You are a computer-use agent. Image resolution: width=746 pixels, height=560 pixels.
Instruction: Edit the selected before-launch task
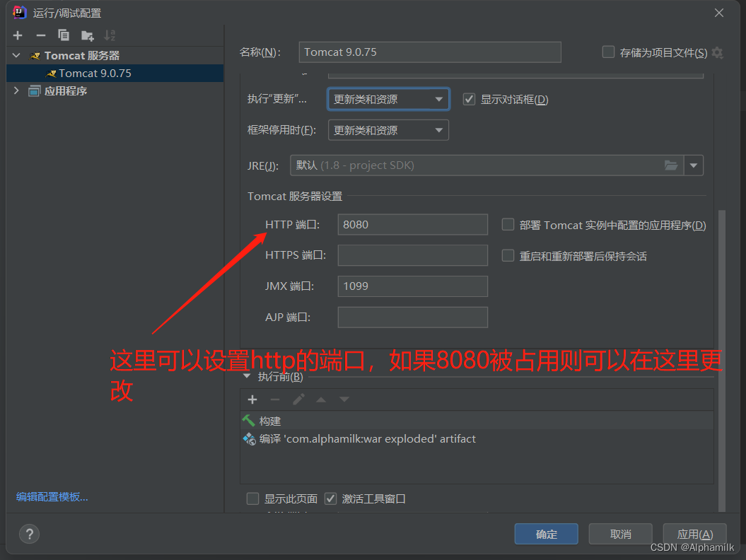point(298,399)
